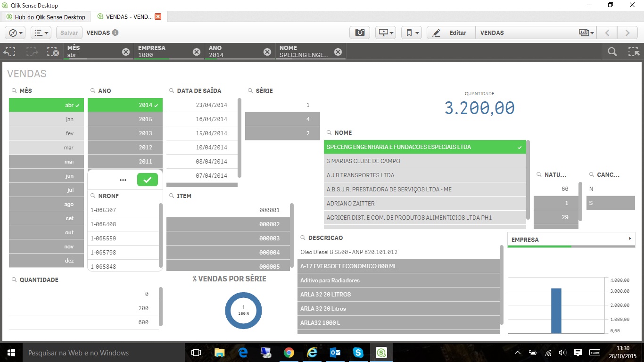This screenshot has height=362, width=644.
Task: Remove the EMPRESA 1000 selection
Action: click(197, 52)
